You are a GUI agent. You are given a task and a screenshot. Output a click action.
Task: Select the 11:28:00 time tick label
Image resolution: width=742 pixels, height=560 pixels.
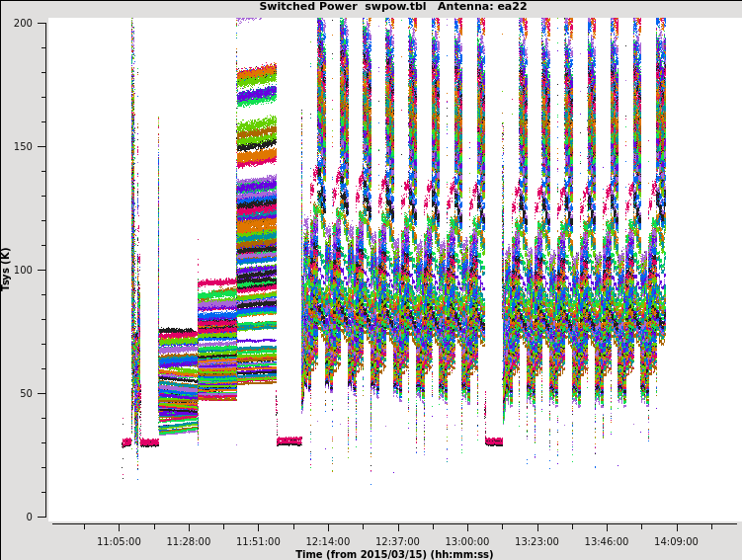point(188,541)
